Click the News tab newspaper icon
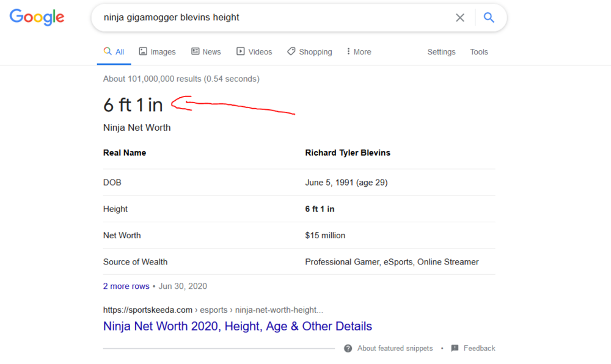Image resolution: width=611 pixels, height=364 pixels. point(195,51)
